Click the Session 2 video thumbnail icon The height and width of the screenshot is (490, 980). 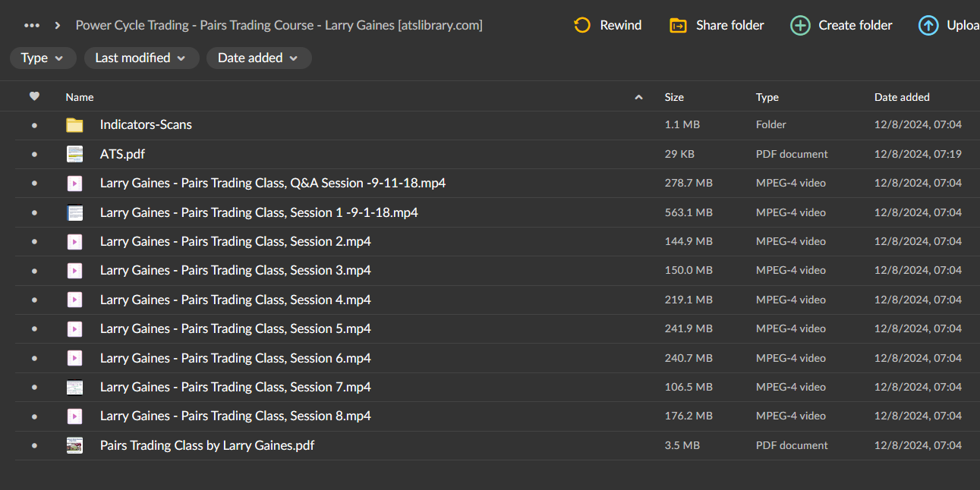pyautogui.click(x=74, y=241)
